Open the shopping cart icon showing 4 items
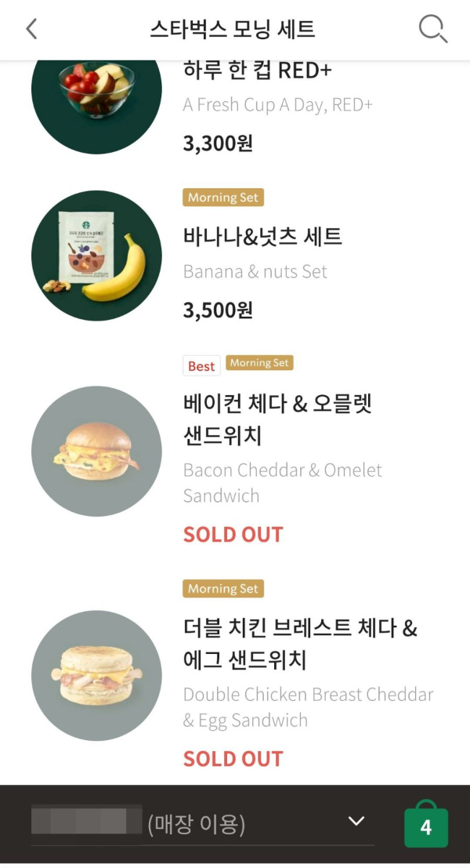Screen dimensions: 470x868 click(x=426, y=826)
